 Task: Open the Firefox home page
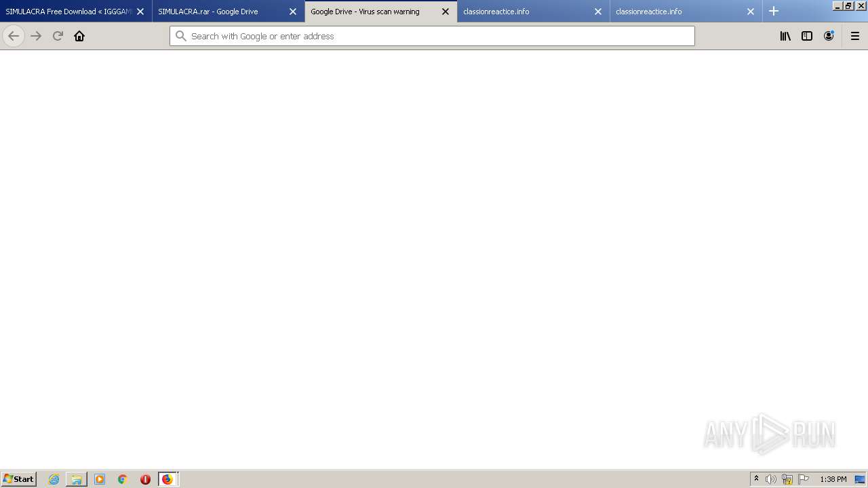79,36
